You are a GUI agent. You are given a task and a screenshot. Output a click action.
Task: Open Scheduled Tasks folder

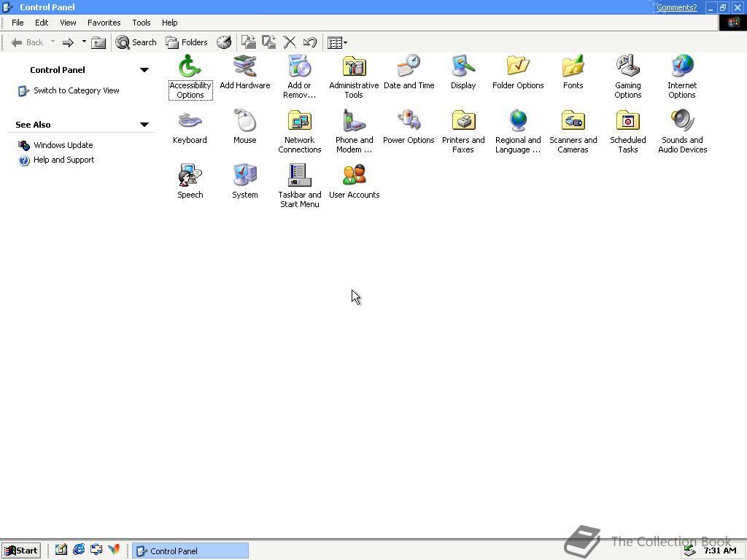[x=628, y=131]
